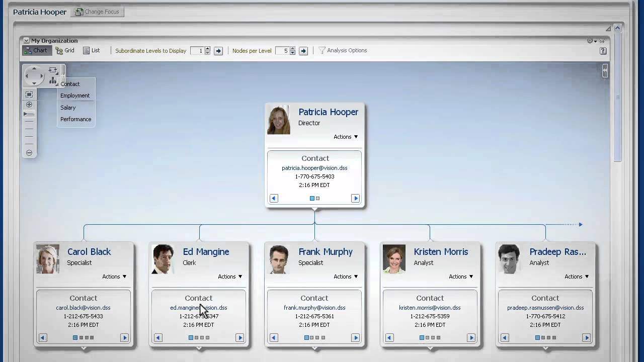Expand the collapsed side panel with double-arrow
The height and width of the screenshot is (362, 644).
[605, 71]
